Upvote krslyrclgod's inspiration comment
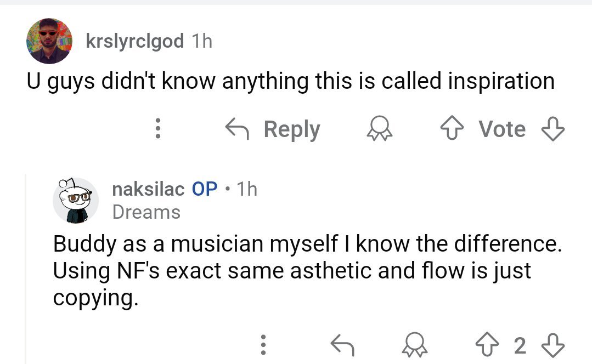592x364 pixels. tap(453, 129)
